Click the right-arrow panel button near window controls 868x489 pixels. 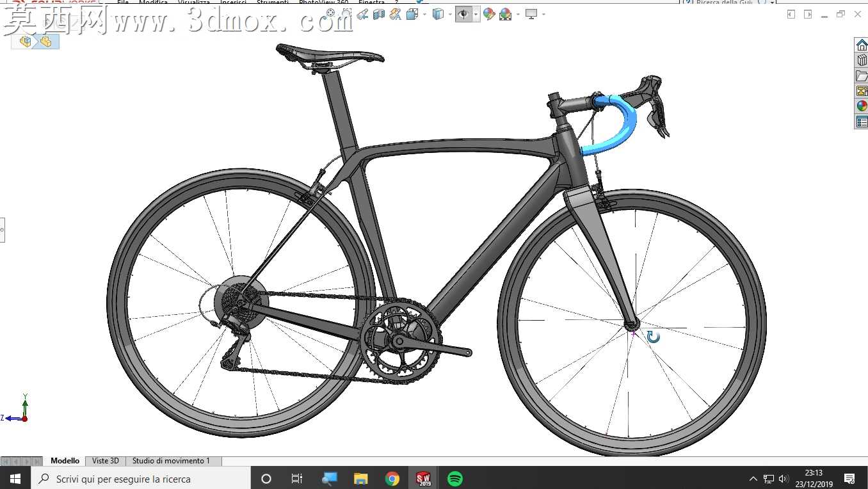(808, 14)
